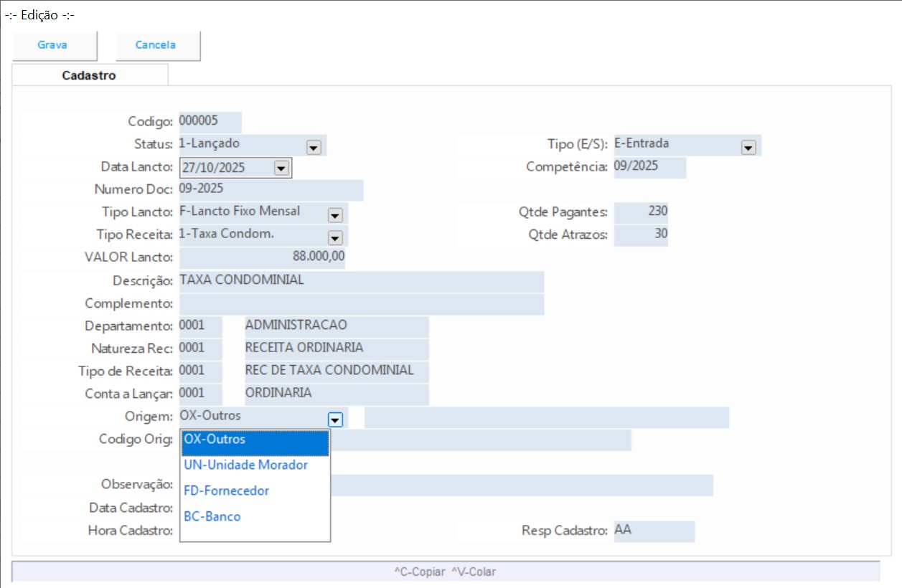
Task: Click the Grava button to save
Action: click(52, 45)
